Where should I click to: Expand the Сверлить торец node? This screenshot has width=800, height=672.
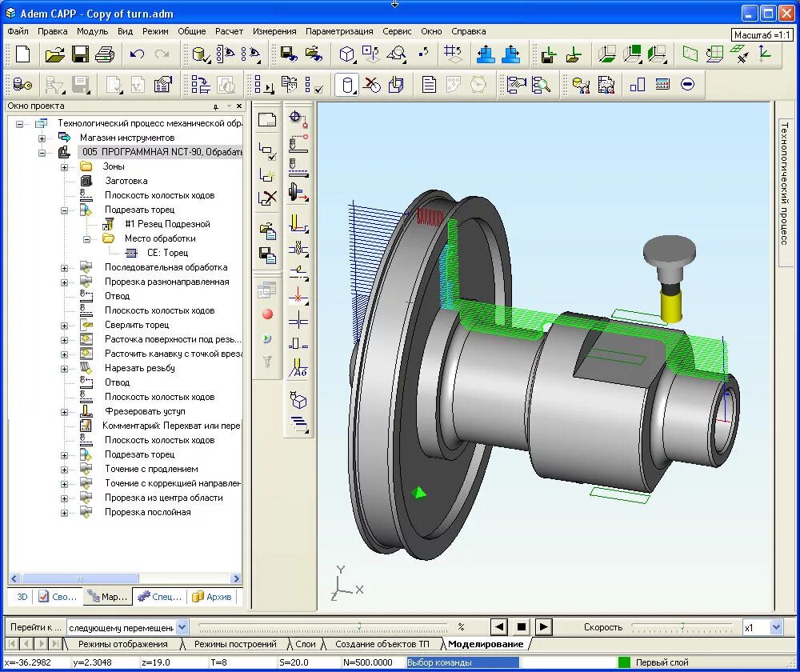(64, 326)
